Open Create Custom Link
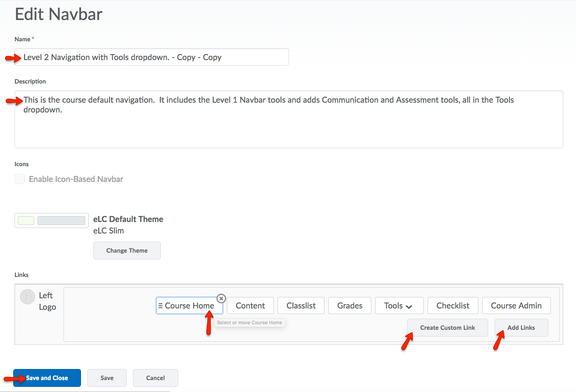 (447, 328)
